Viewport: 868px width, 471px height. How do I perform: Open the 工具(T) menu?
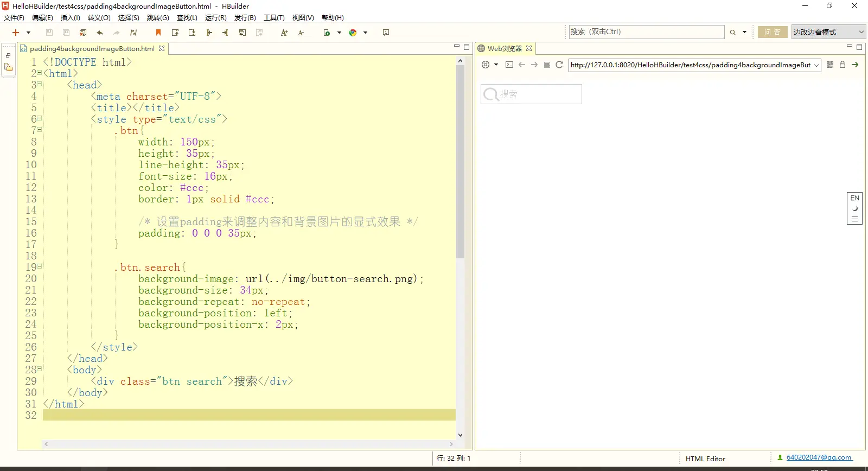[x=274, y=18]
